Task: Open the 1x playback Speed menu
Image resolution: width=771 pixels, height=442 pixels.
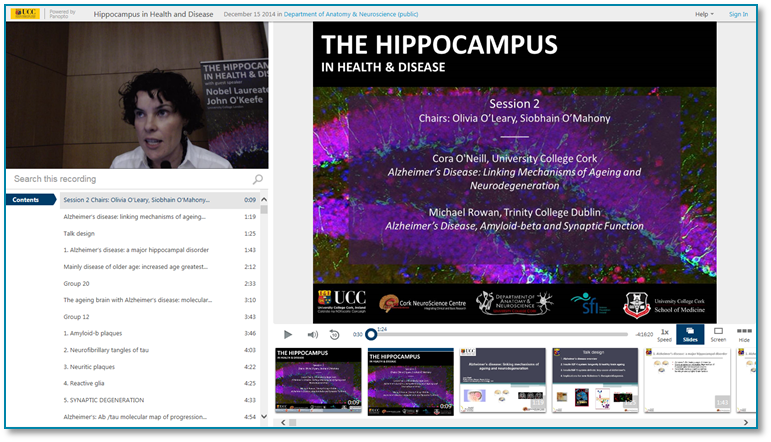Action: [x=664, y=334]
